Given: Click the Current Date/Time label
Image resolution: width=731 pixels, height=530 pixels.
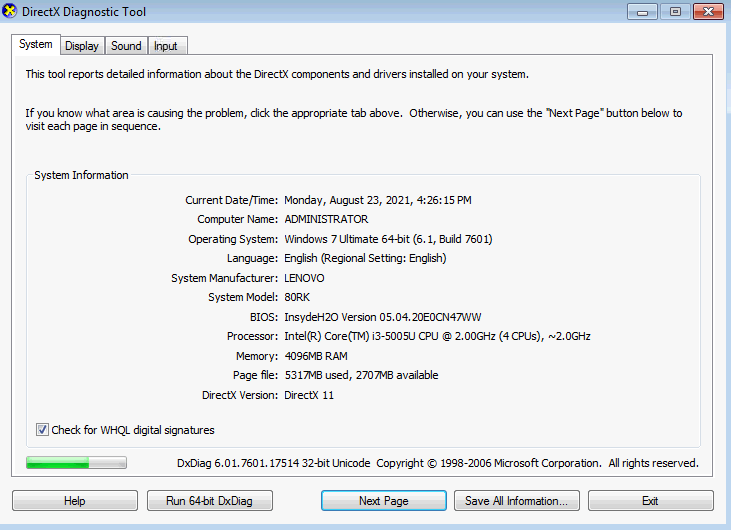Looking at the screenshot, I should tap(231, 200).
